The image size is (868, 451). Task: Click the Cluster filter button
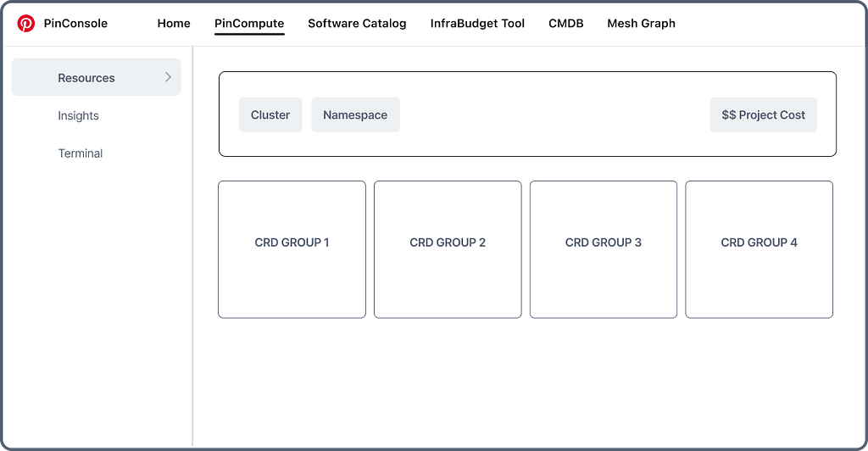click(x=270, y=114)
